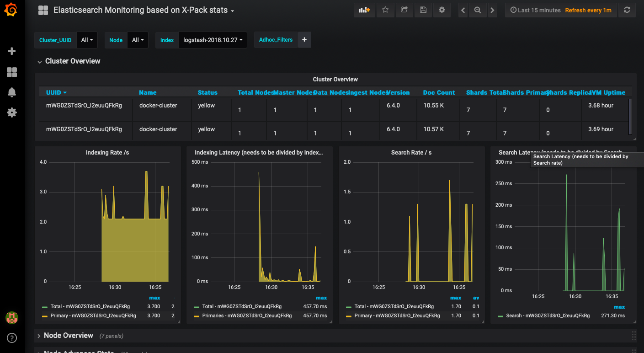
Task: Refresh the dashboard now
Action: click(627, 10)
